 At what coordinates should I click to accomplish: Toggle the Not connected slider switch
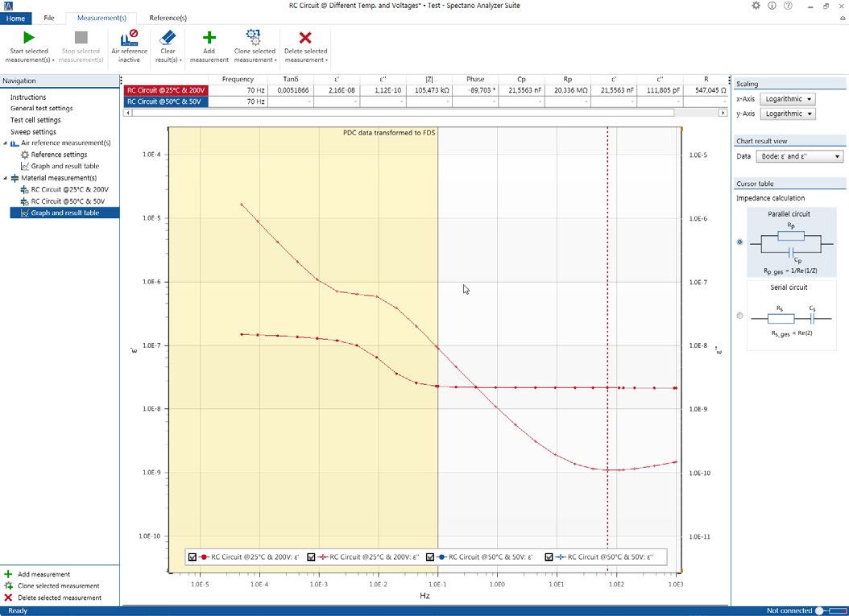coord(825,610)
